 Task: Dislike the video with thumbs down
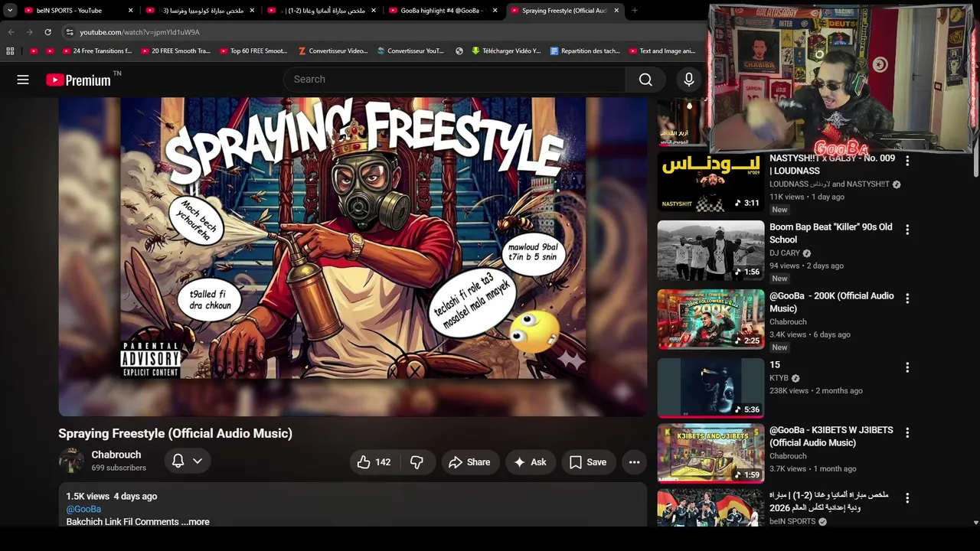coord(417,462)
